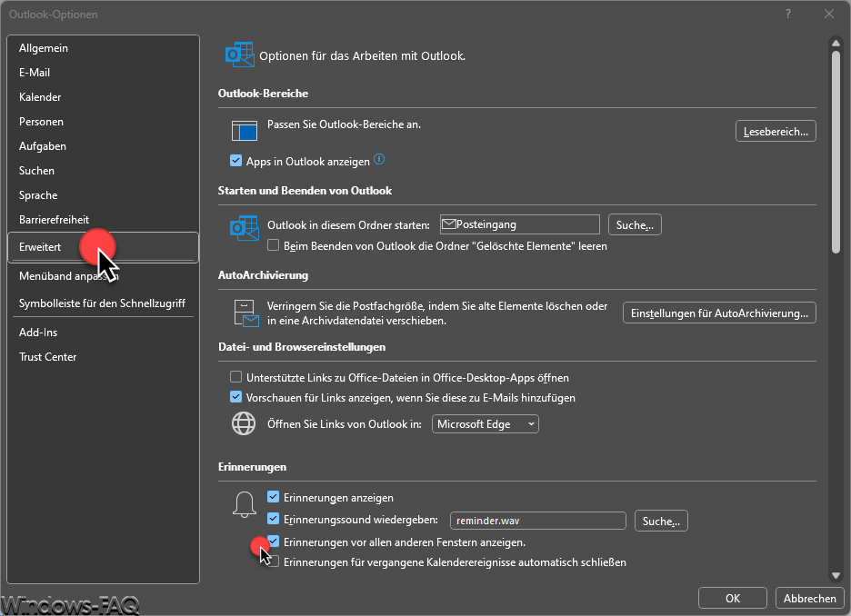Viewport: 851px width, 616px height.
Task: Confirm with the OK button
Action: (732, 598)
